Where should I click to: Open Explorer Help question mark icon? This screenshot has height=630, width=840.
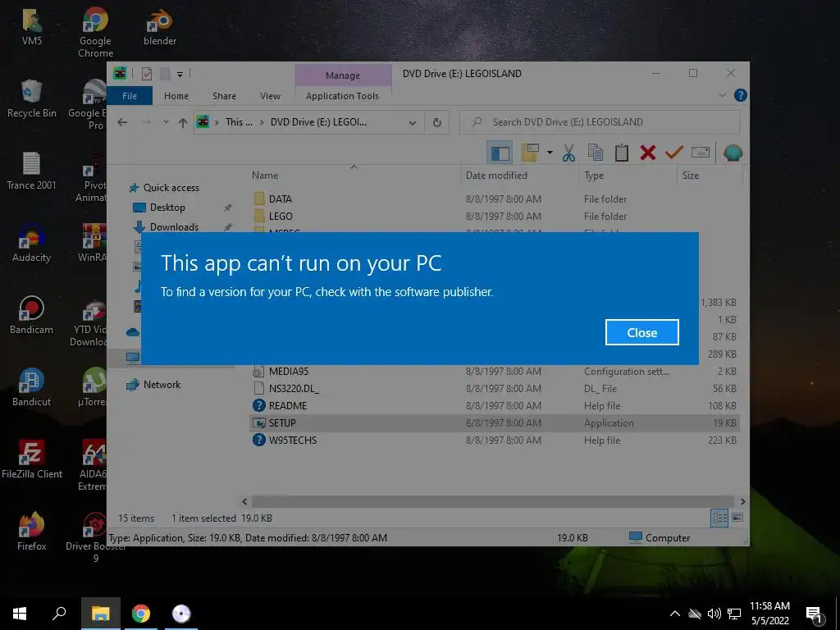tap(741, 95)
